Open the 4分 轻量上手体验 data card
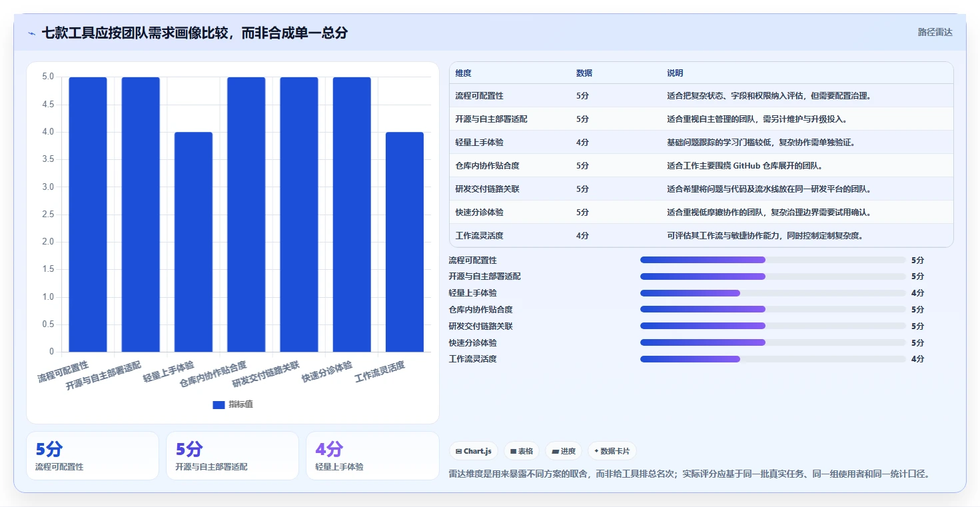This screenshot has width=980, height=507. pyautogui.click(x=372, y=456)
